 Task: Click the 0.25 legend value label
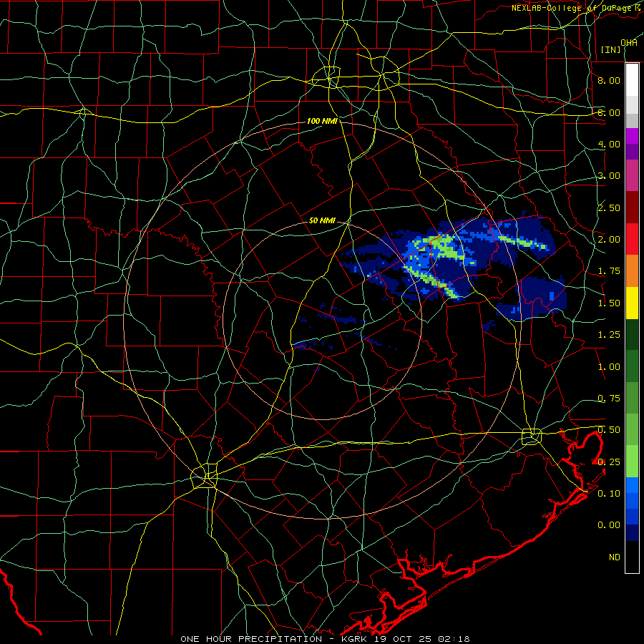click(x=609, y=462)
